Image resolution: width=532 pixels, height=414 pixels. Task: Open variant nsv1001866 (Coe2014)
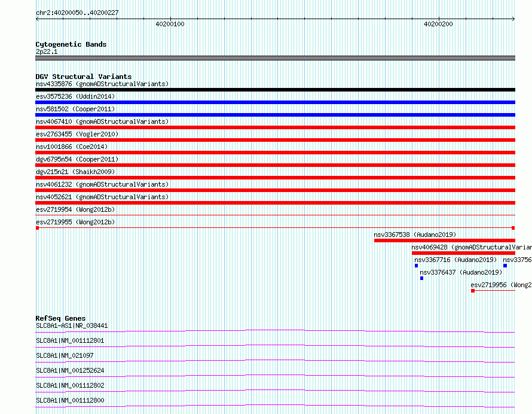[72, 147]
